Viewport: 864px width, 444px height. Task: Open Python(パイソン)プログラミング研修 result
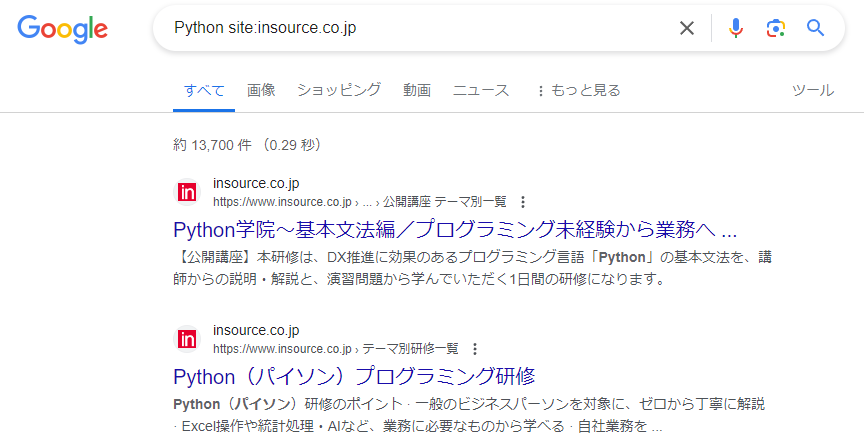click(x=354, y=376)
